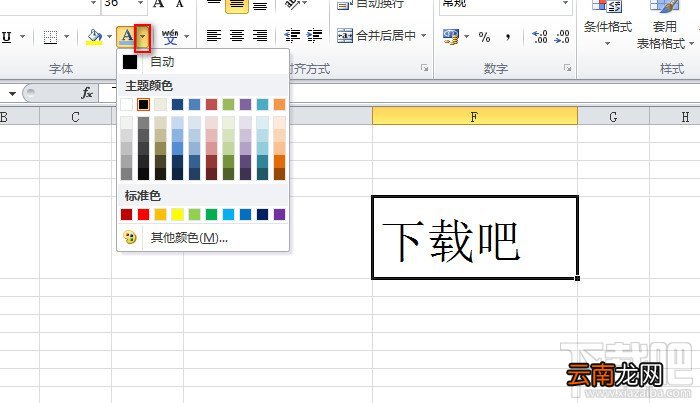700x403 pixels.
Task: Increase decimal places
Action: tap(540, 37)
